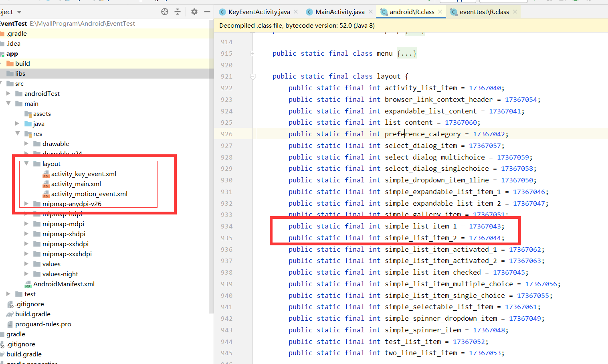Close the KeyEventActivity.java tab
This screenshot has width=608, height=364.
(296, 12)
